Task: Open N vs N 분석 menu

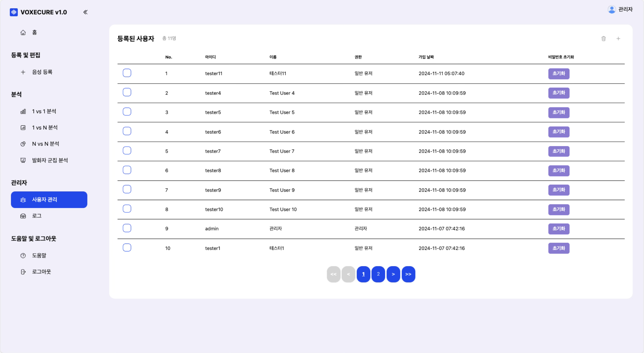Action: pyautogui.click(x=45, y=144)
